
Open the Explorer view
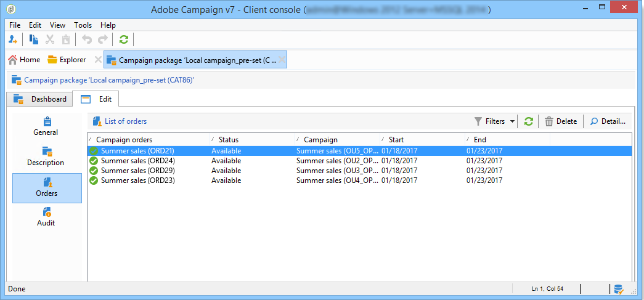tap(67, 60)
